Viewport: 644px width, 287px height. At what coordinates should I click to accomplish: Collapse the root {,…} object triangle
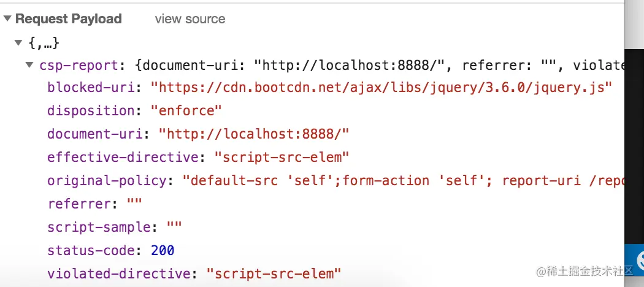[18, 42]
